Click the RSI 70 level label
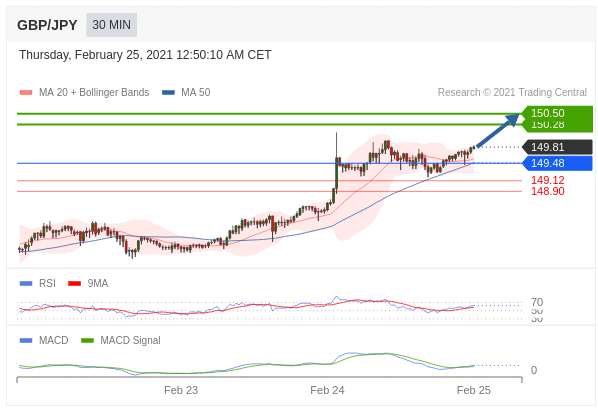Image resolution: width=598 pixels, height=409 pixels. point(537,302)
